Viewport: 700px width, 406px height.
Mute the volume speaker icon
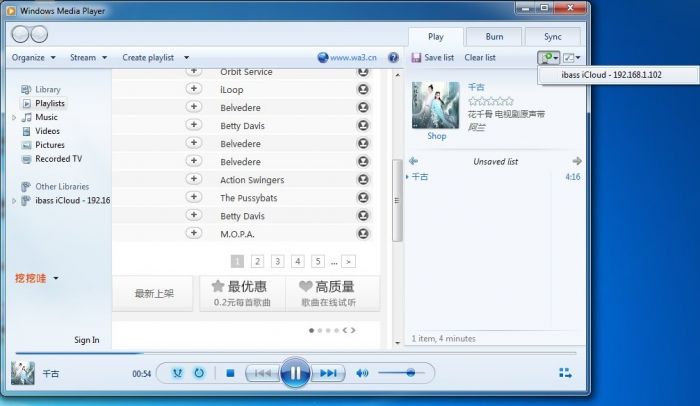coord(362,373)
